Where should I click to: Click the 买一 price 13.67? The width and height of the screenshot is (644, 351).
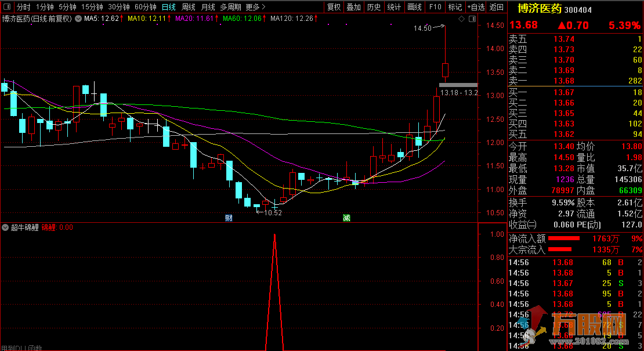(x=564, y=92)
